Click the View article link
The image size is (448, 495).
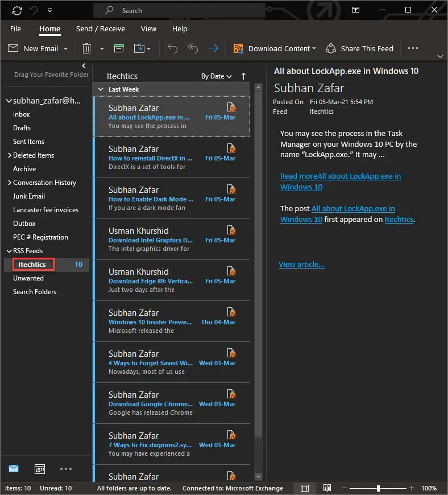(x=302, y=264)
